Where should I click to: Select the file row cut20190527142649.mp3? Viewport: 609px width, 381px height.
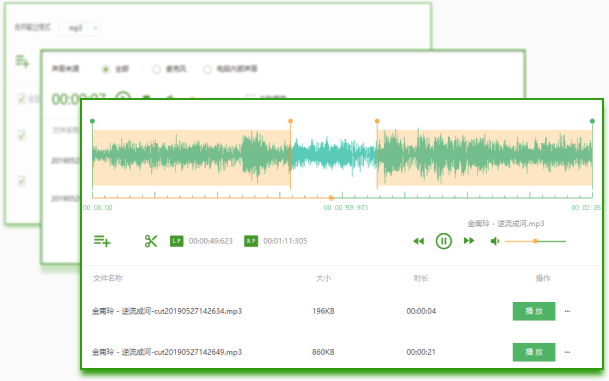coord(342,352)
